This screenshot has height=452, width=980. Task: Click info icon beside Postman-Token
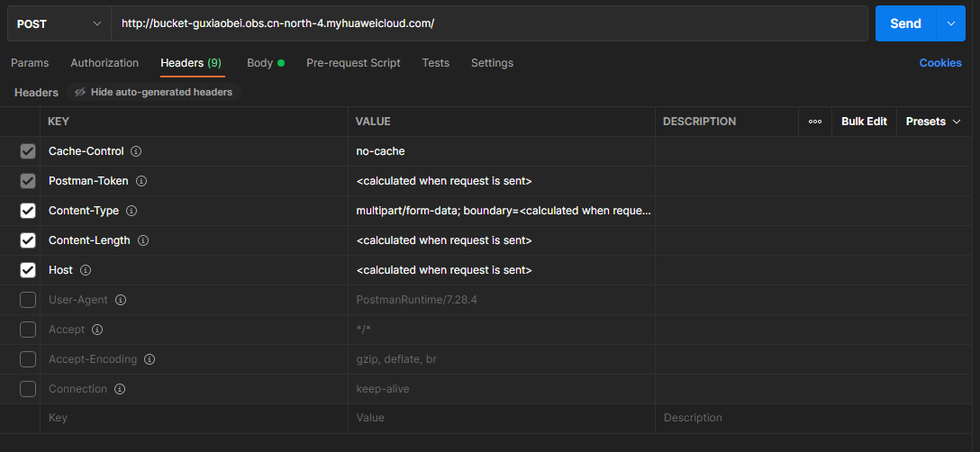point(141,181)
